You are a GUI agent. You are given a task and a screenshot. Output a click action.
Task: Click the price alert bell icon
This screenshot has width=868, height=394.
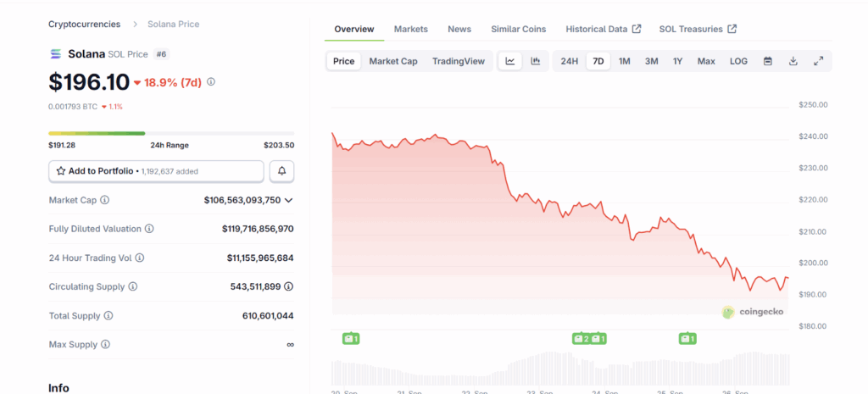pyautogui.click(x=281, y=171)
